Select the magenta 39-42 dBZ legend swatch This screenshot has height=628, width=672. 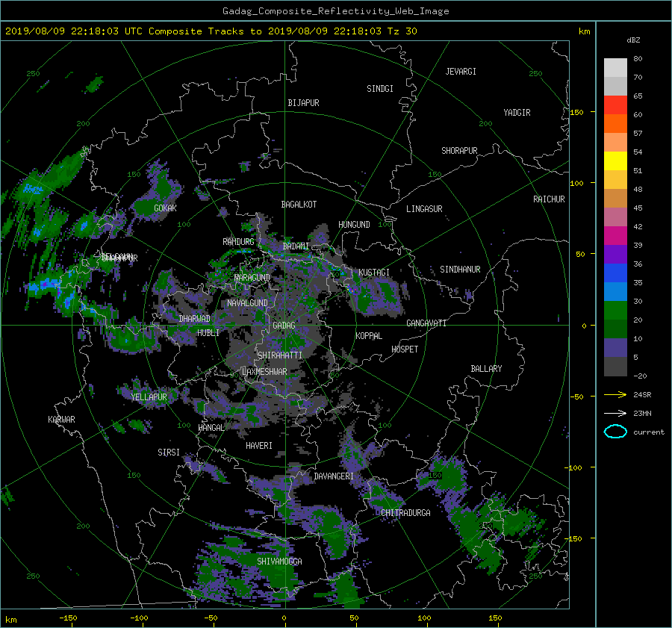coord(615,236)
